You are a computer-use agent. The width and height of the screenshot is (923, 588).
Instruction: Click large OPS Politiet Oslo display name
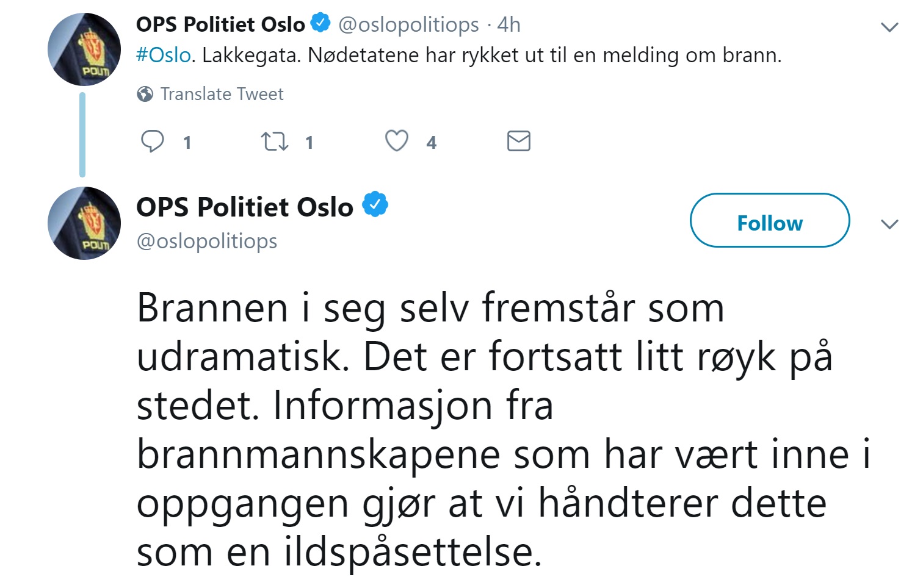245,207
